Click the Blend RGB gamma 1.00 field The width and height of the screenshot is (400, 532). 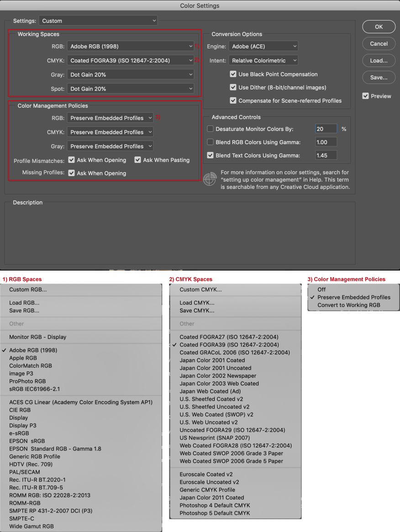(x=326, y=142)
